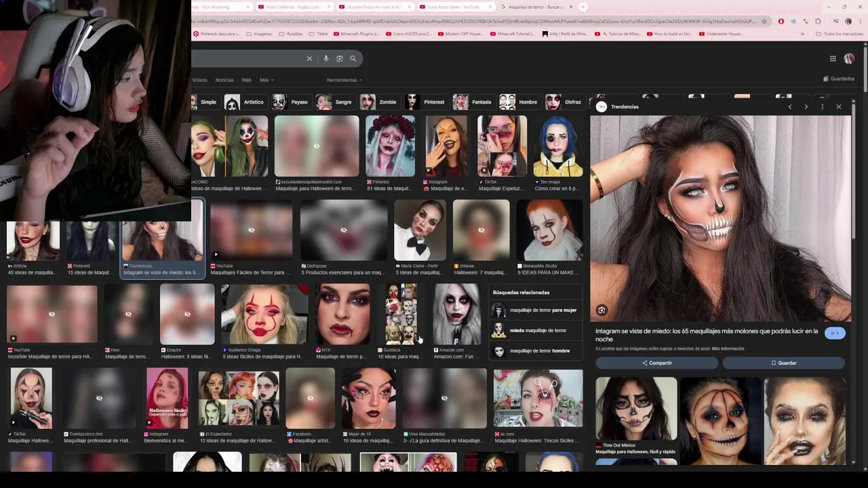Show hidden bookmarks via double chevron

point(802,34)
